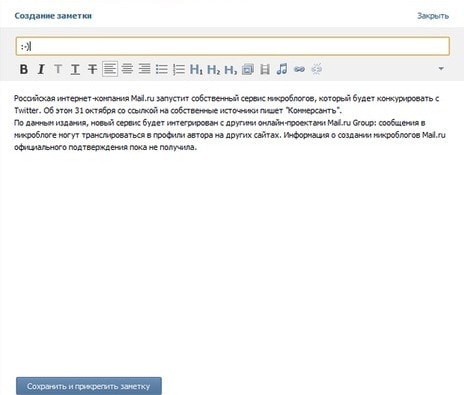Image resolution: width=464 pixels, height=395 pixels.
Task: Apply Heading 3 style
Action: coord(231,69)
